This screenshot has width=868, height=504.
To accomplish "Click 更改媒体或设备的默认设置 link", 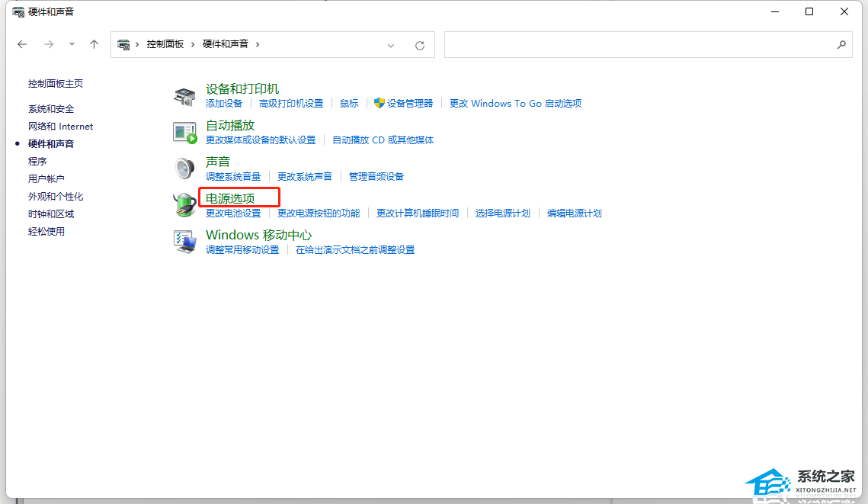I will tap(261, 140).
